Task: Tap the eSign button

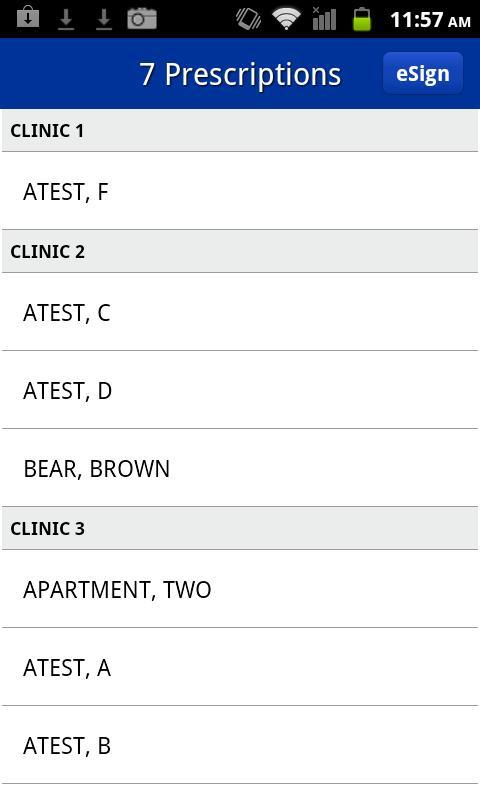Action: coord(423,73)
